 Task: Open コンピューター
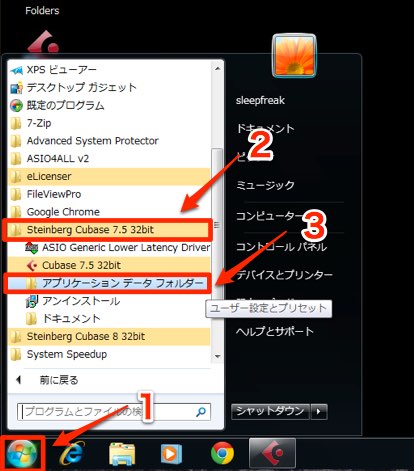click(269, 216)
